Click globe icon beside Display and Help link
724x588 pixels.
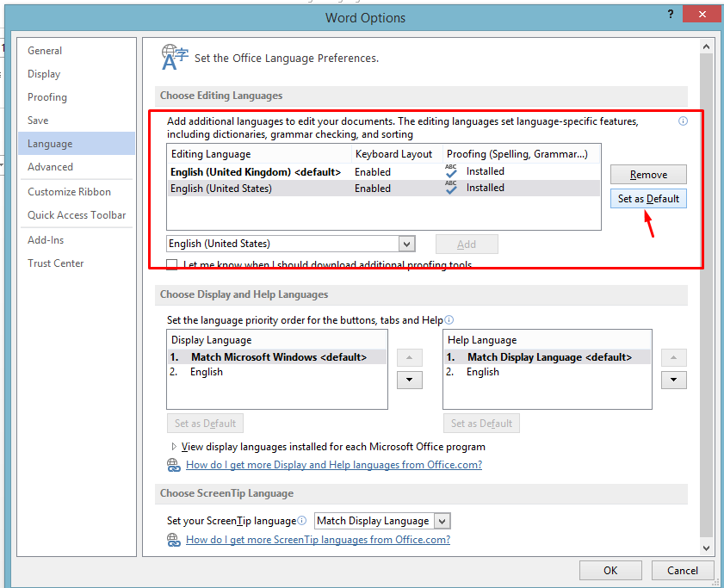tap(174, 465)
